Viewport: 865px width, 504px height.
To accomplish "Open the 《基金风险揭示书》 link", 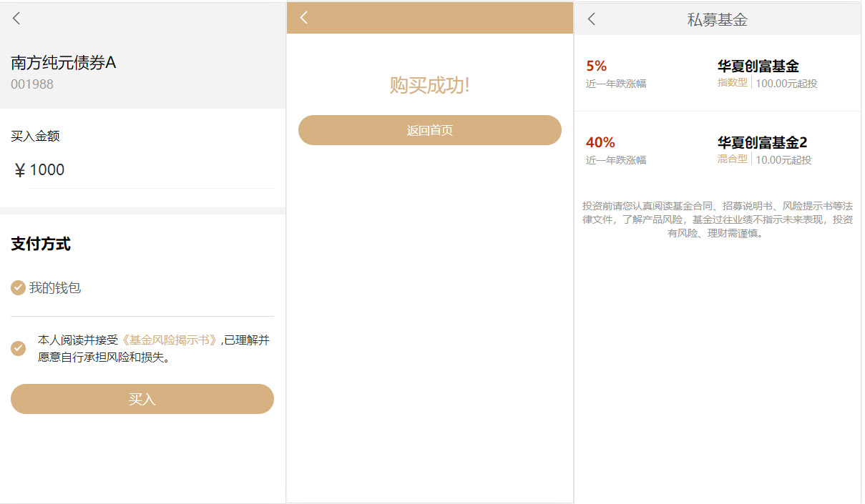I will [x=170, y=340].
